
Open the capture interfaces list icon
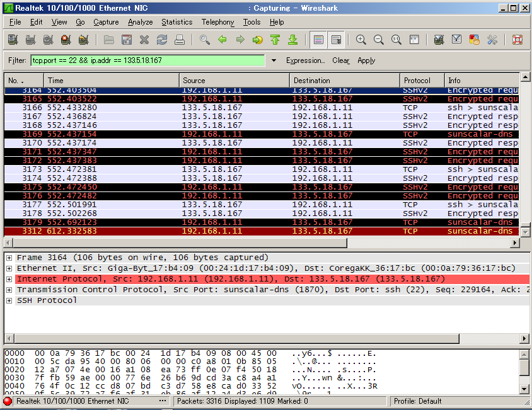click(x=13, y=40)
